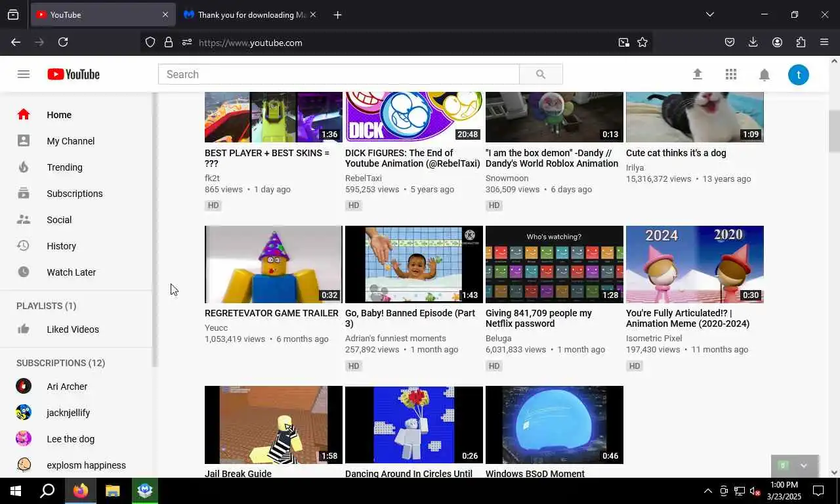
Task: Open 'Giving 841,709 people my Netflix password'
Action: pyautogui.click(x=539, y=318)
